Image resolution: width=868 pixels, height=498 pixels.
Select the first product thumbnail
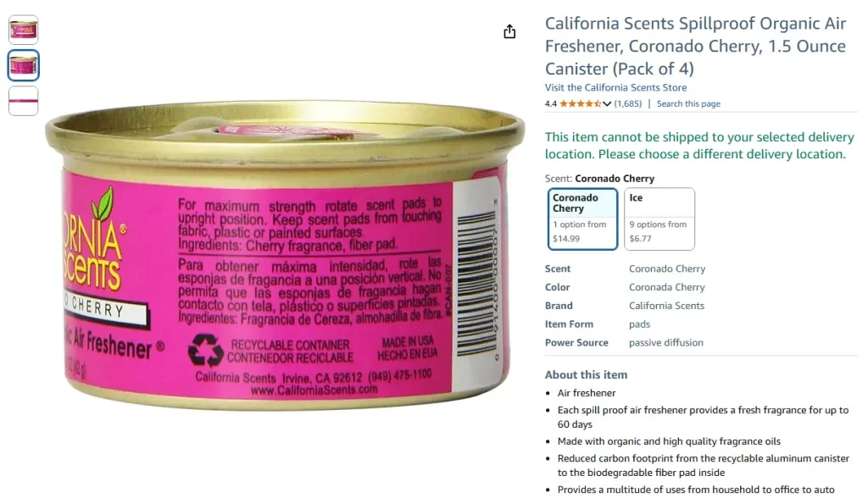23,29
